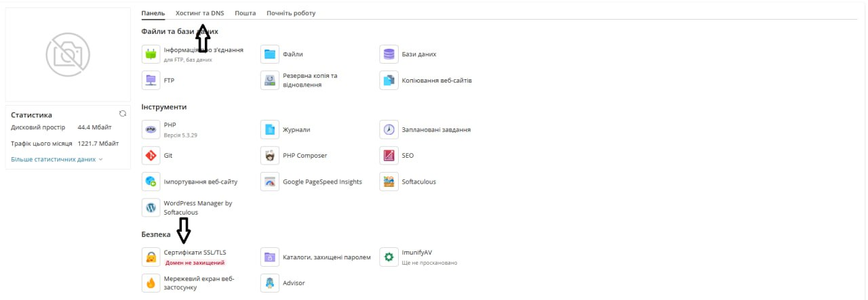Launch Softaculous installer icon
Image resolution: width=868 pixels, height=300 pixels.
tap(389, 182)
